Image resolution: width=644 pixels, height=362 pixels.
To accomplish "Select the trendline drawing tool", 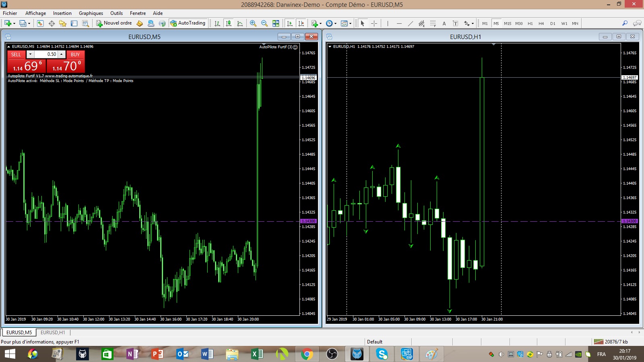I will coord(410,23).
